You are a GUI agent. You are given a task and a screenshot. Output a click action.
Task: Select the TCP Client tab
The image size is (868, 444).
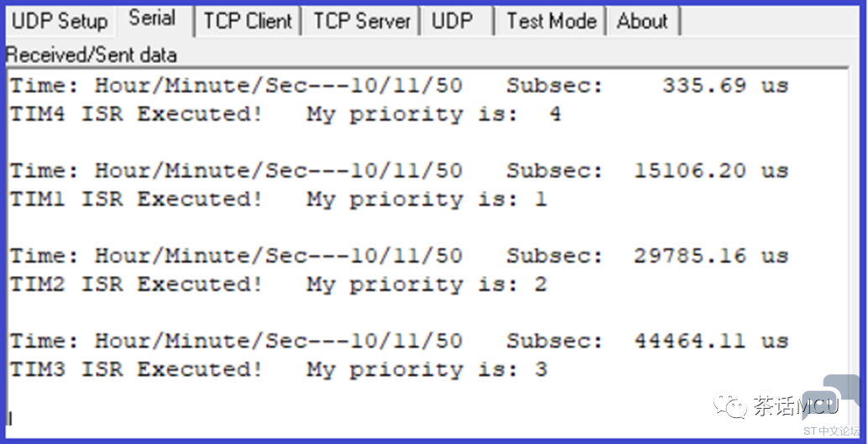pos(248,21)
